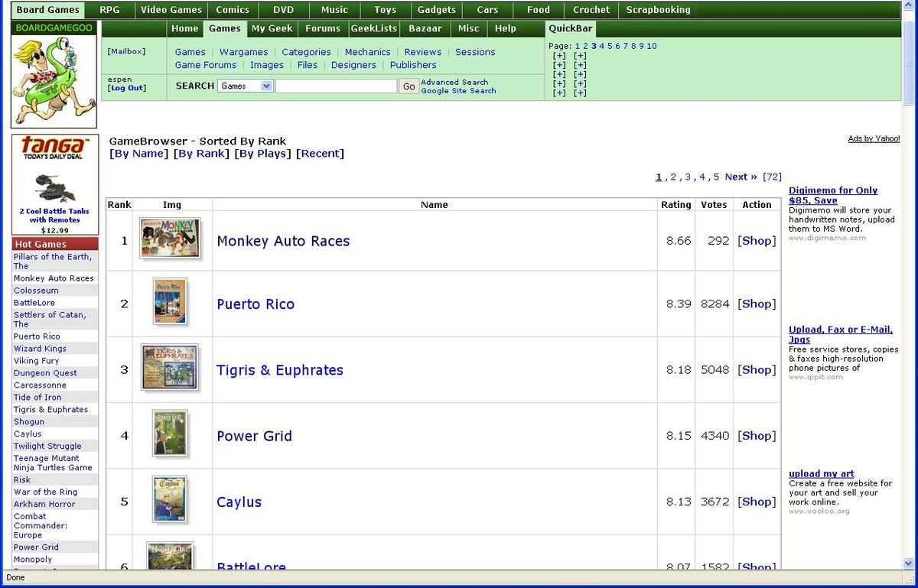
Task: Show Recent games in GameBrowser
Action: tap(321, 154)
